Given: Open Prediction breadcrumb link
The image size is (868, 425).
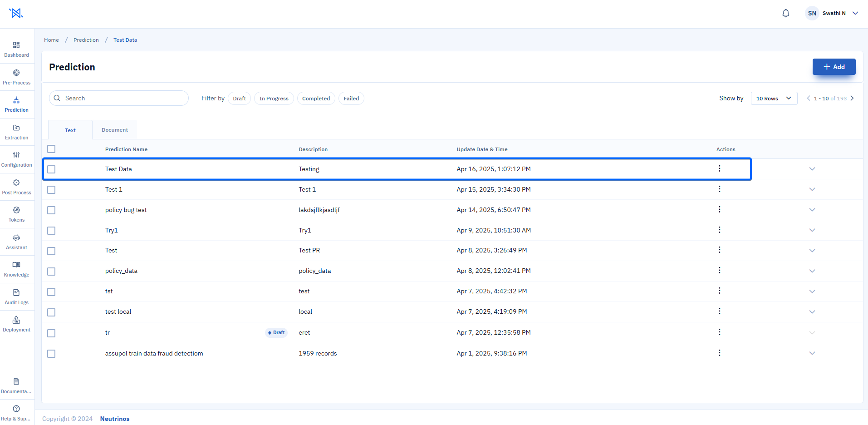Looking at the screenshot, I should pos(86,40).
